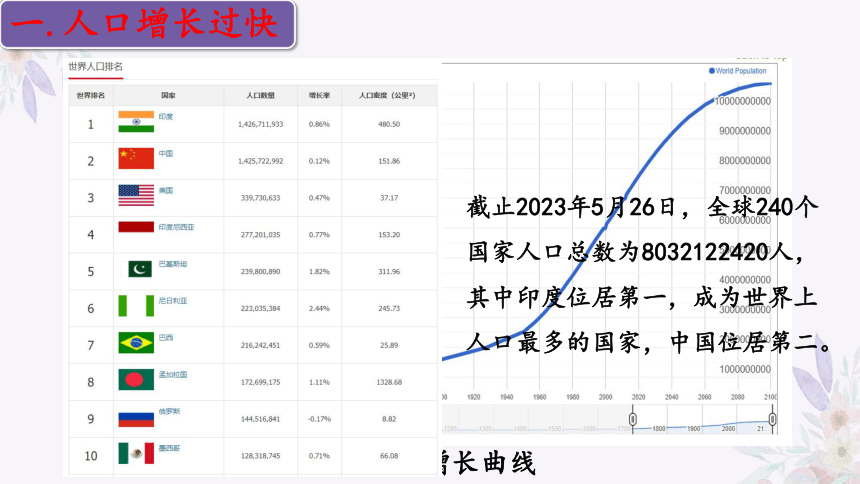
Task: Open the 中国 country link
Action: tap(166, 154)
